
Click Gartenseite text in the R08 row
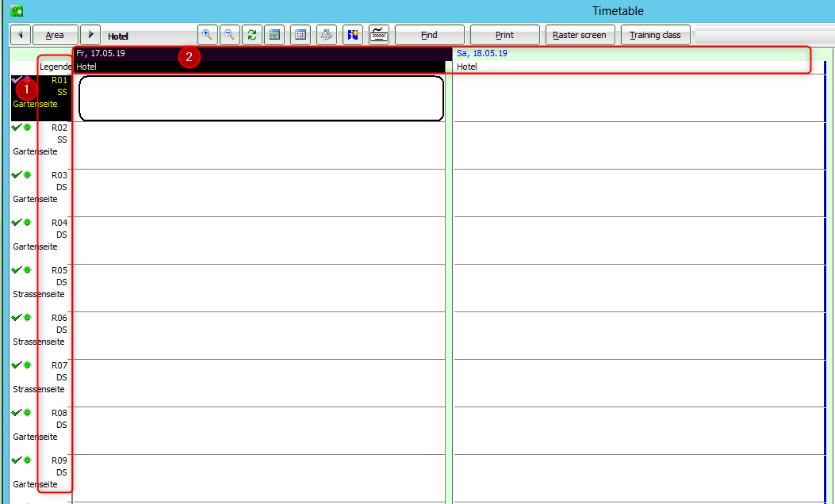click(x=35, y=437)
